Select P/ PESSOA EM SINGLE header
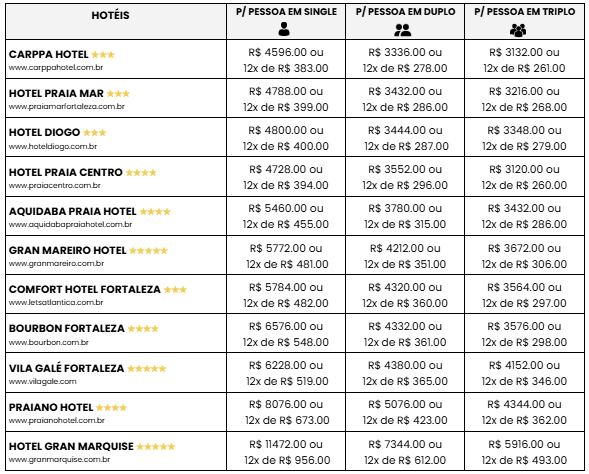The height and width of the screenshot is (474, 589). [x=286, y=12]
